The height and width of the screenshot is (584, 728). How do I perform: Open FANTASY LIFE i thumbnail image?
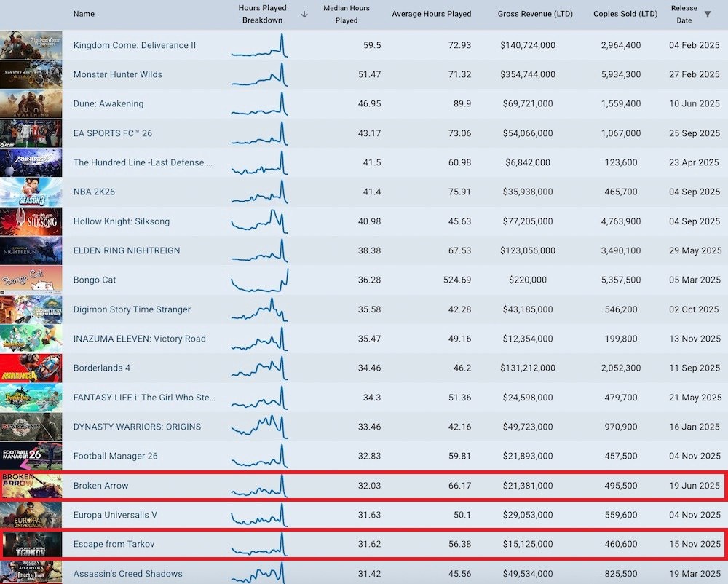(x=31, y=398)
